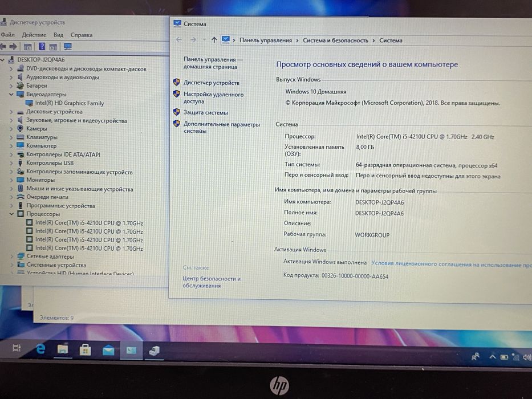This screenshot has height=399, width=532.
Task: Select Очереди печати tree item
Action: (x=47, y=197)
